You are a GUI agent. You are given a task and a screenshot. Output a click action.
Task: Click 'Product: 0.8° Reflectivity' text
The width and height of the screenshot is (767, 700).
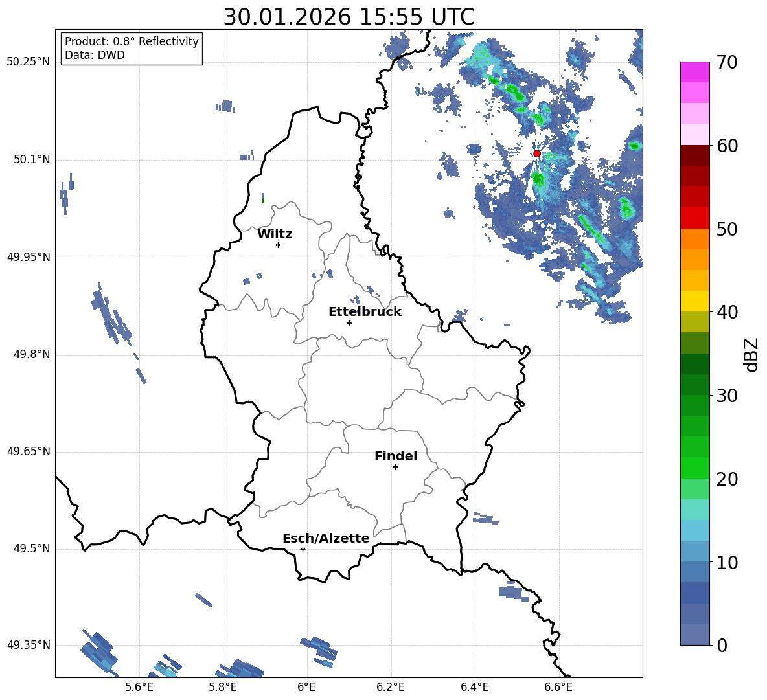[132, 41]
